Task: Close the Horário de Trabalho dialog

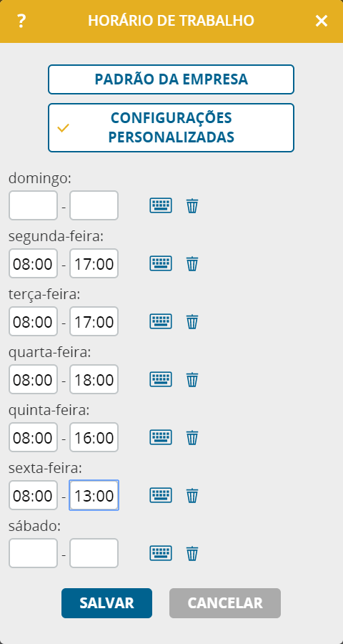Action: (x=322, y=21)
